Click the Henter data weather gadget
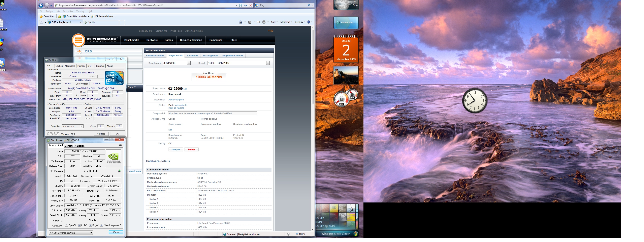This screenshot has height=242, width=644. click(x=346, y=23)
